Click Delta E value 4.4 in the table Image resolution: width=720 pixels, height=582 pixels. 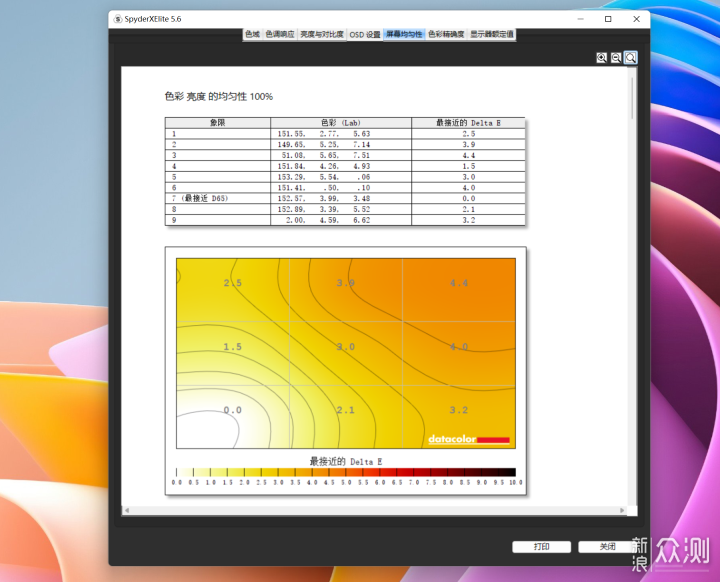point(468,155)
